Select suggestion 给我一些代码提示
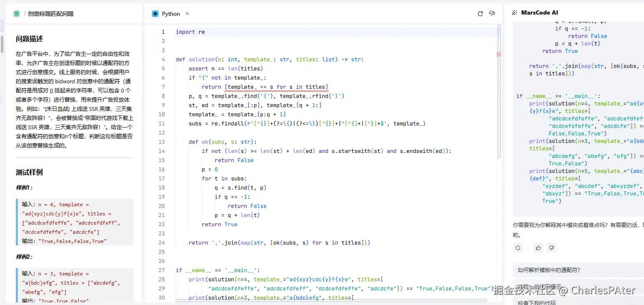Image resolution: width=644 pixels, height=305 pixels. pos(539,287)
